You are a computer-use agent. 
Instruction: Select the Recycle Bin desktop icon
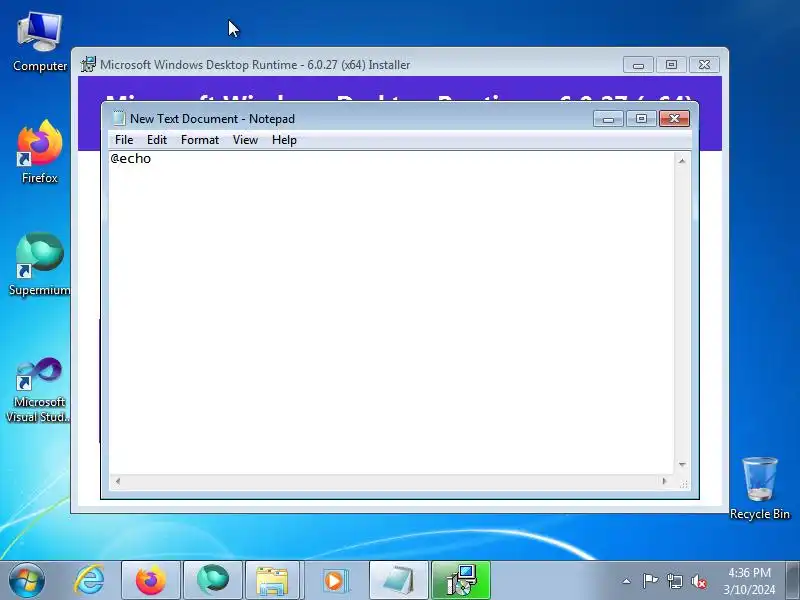tap(759, 488)
